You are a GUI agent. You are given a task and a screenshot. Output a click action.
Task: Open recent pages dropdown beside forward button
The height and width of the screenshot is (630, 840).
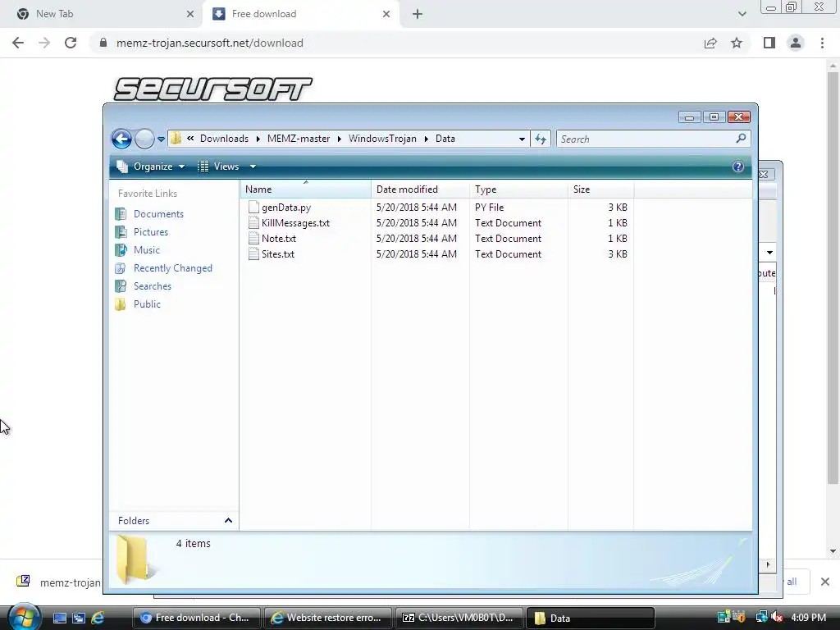[161, 139]
